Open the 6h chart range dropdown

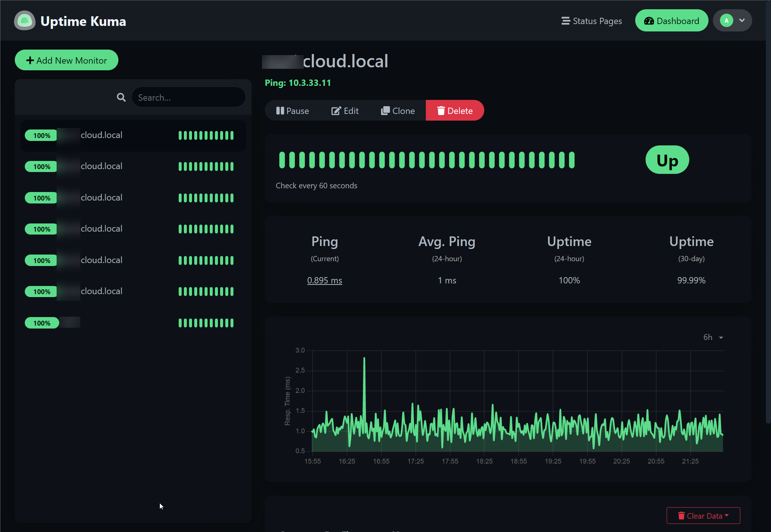click(x=713, y=337)
